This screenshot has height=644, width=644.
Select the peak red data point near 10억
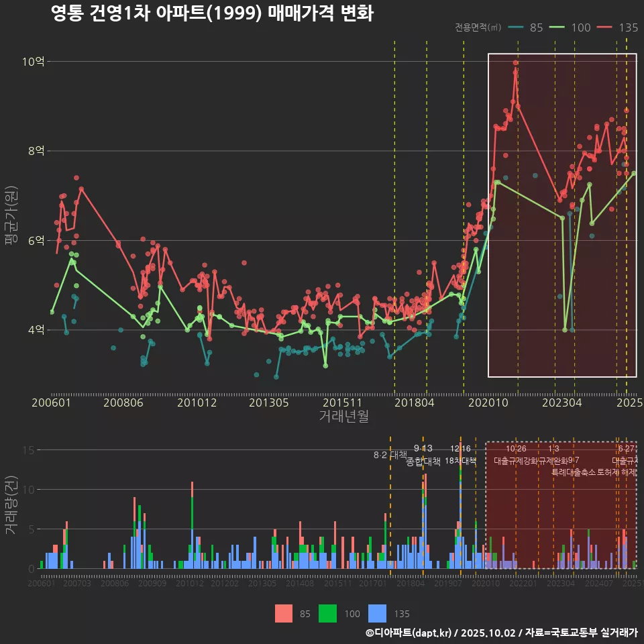pyautogui.click(x=515, y=63)
